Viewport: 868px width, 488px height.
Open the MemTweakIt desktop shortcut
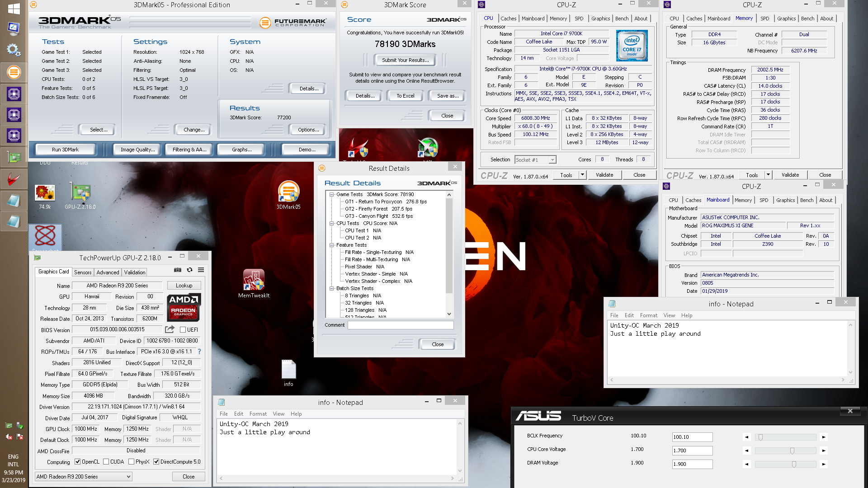[254, 283]
